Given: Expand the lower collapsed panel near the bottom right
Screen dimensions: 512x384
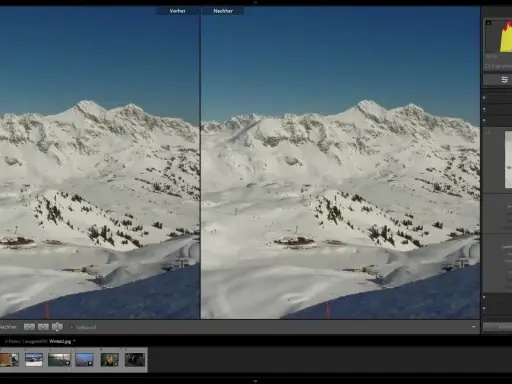Looking at the screenshot, I should [x=484, y=309].
